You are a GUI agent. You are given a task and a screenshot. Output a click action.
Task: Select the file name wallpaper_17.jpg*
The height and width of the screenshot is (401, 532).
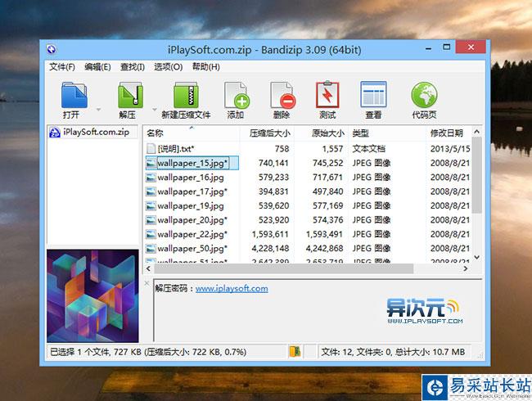tap(192, 191)
